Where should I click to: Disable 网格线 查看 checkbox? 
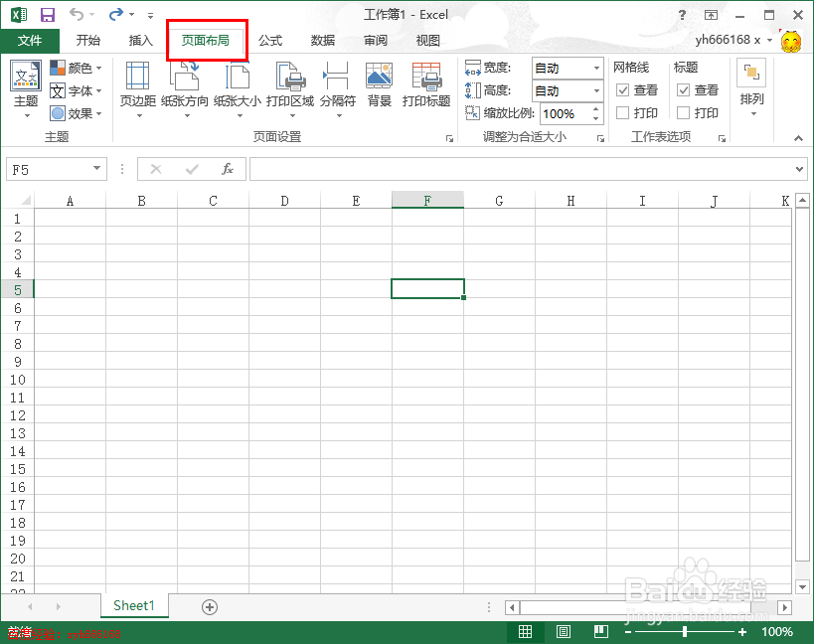[622, 88]
